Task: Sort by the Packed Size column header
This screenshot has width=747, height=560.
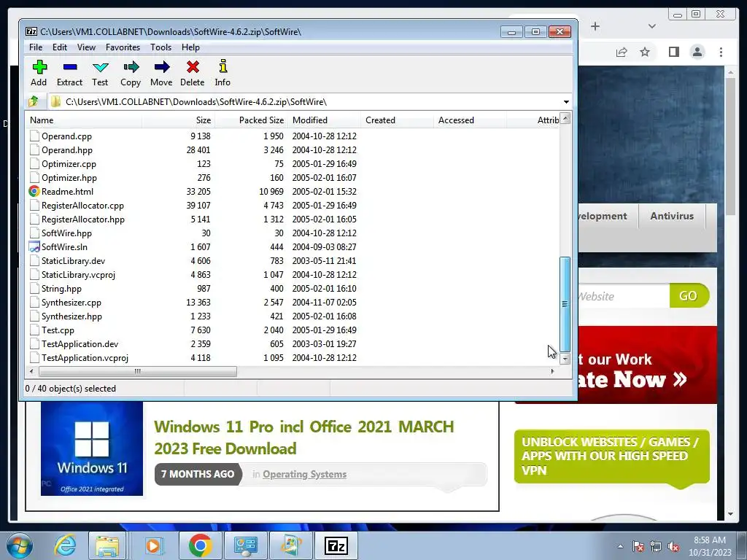Action: tap(252, 120)
